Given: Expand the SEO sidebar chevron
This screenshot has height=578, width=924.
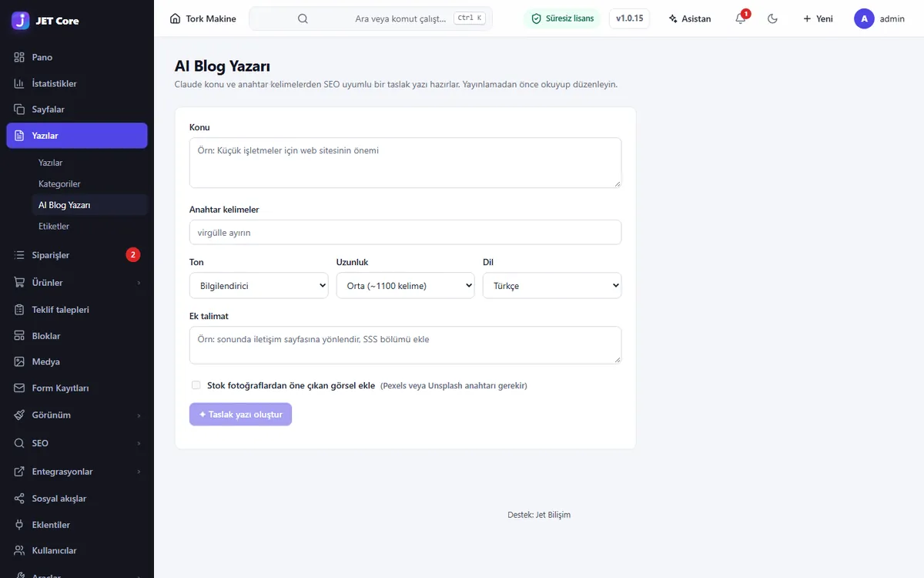Looking at the screenshot, I should click(139, 443).
